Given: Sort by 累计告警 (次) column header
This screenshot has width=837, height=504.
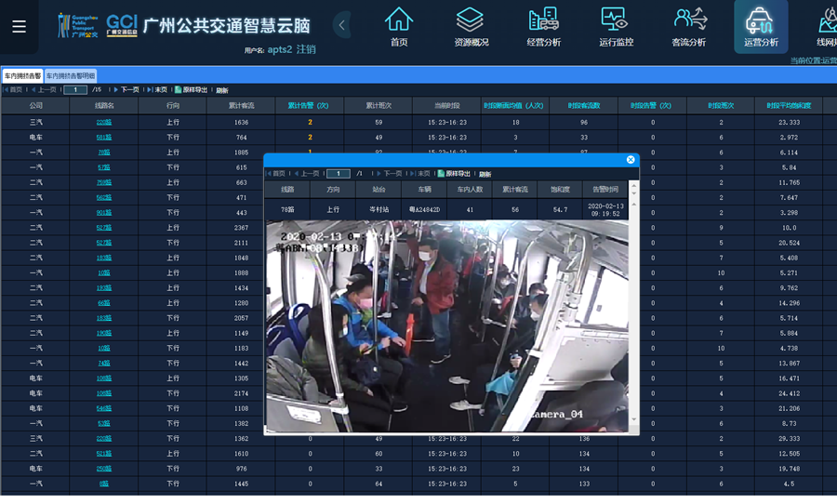Looking at the screenshot, I should pos(310,106).
